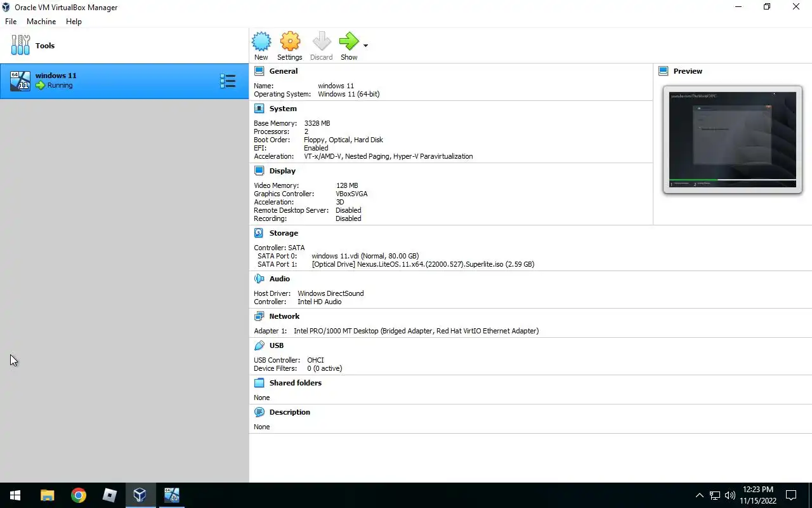The height and width of the screenshot is (508, 812).
Task: Click the Shared folders section icon
Action: 259,383
